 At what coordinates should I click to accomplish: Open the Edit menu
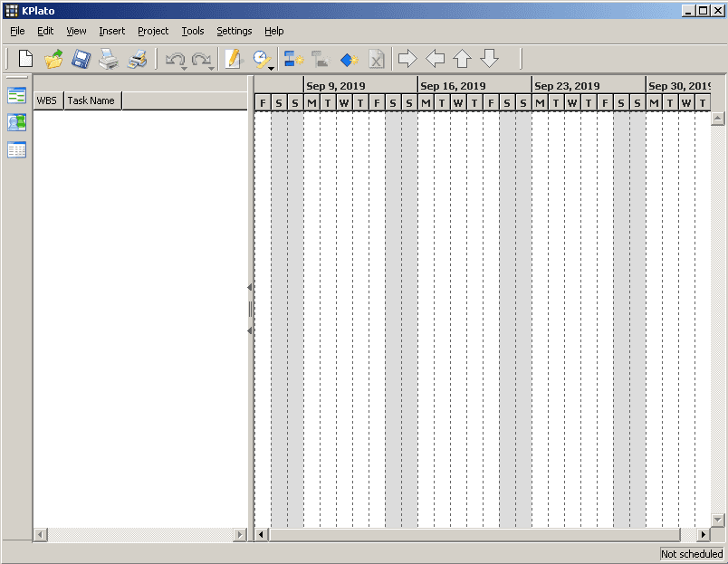(x=45, y=31)
